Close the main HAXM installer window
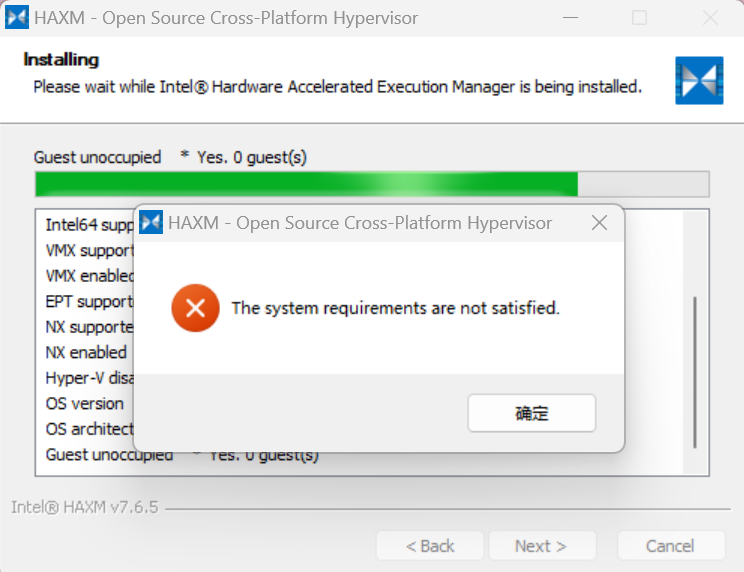 pos(710,18)
